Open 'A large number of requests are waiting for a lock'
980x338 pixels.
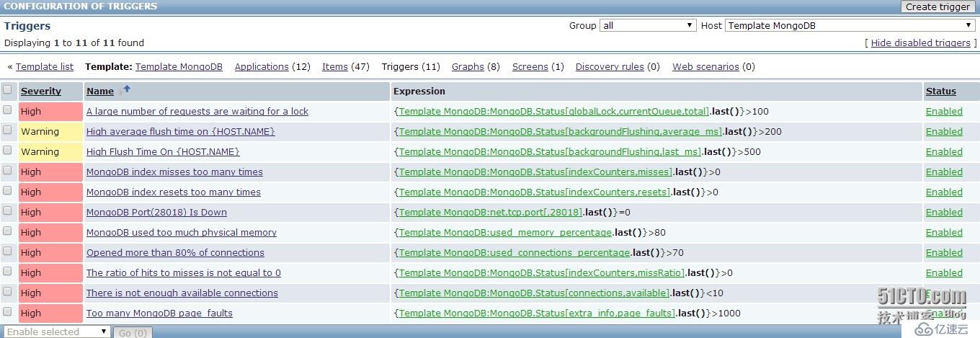click(197, 111)
